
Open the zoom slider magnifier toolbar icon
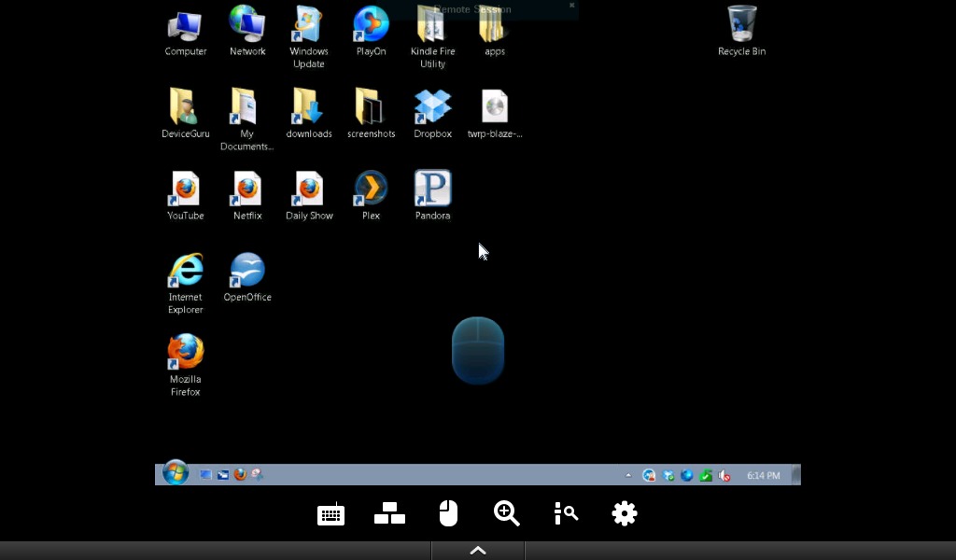click(x=566, y=513)
